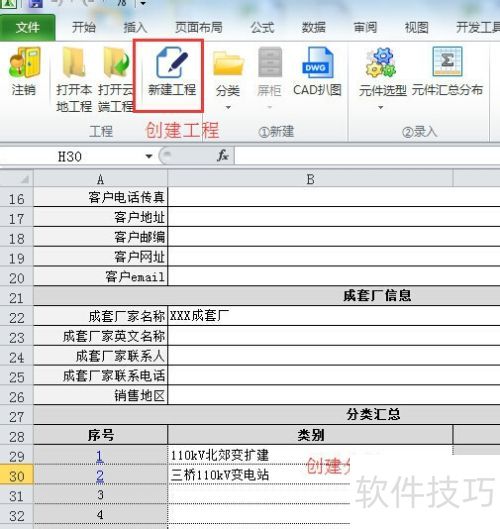Select the 序号 header cell
This screenshot has width=500, height=529.
(101, 435)
